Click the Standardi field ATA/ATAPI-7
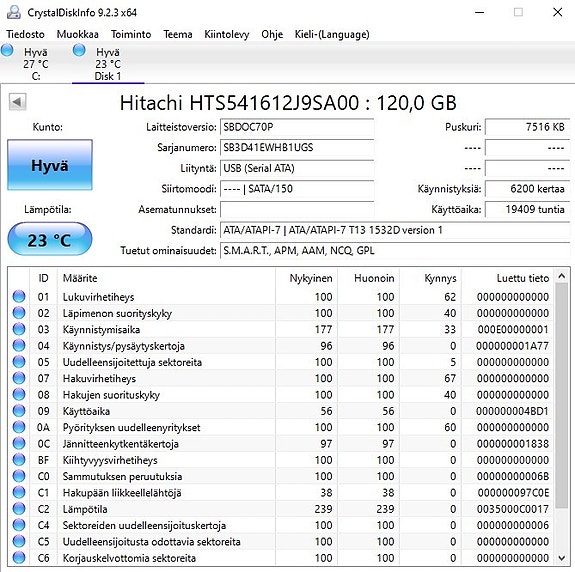Screen dimensions: 575x572 395,230
